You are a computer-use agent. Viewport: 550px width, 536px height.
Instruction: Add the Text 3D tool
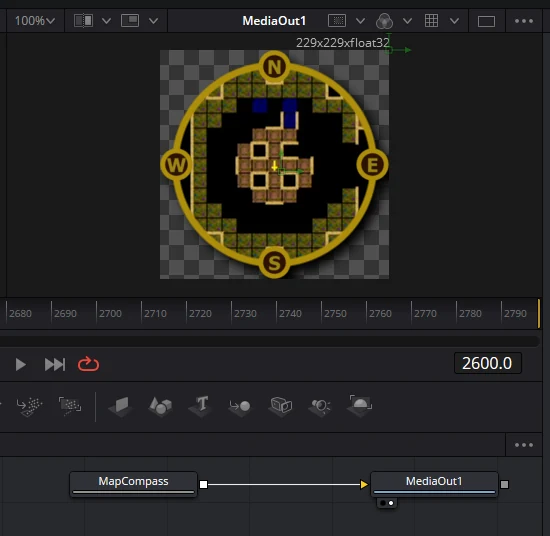click(200, 406)
